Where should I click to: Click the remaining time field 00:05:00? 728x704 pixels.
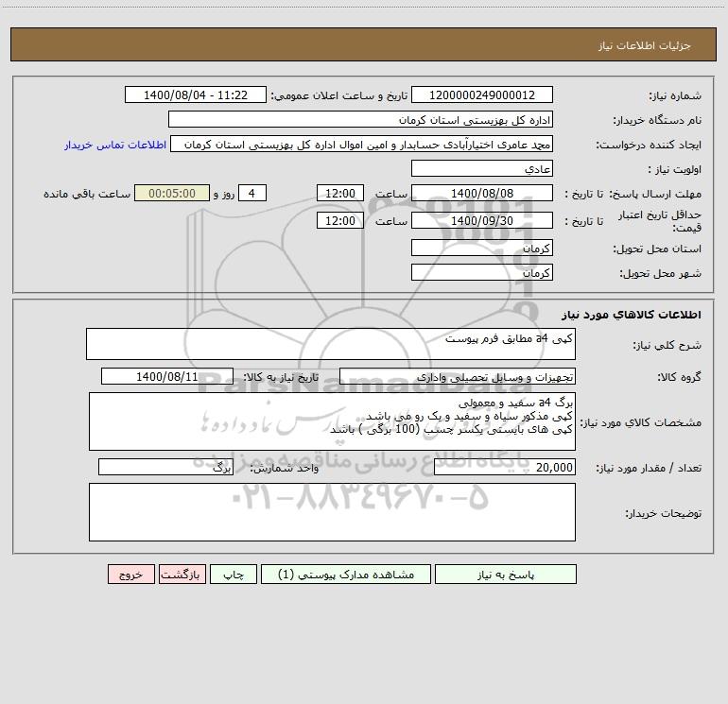(172, 193)
